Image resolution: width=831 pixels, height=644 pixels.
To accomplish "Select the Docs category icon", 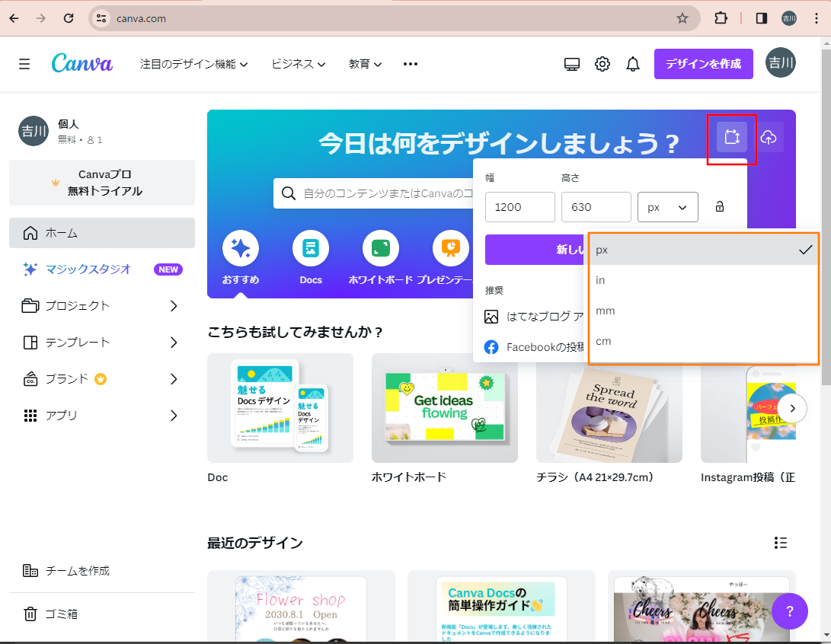I will [311, 248].
